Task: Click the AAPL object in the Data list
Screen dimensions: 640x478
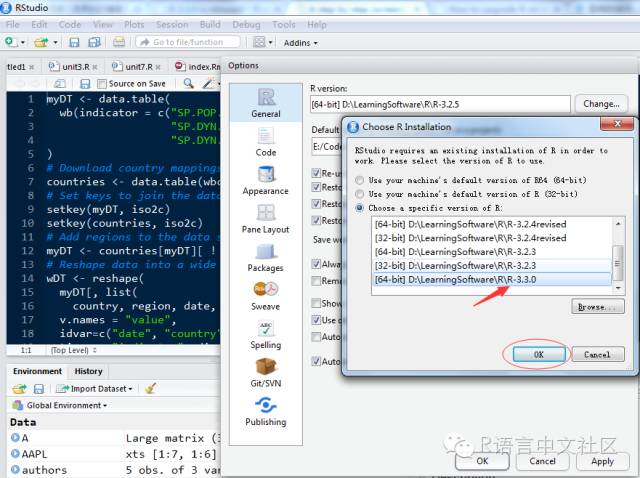Action: tap(34, 454)
